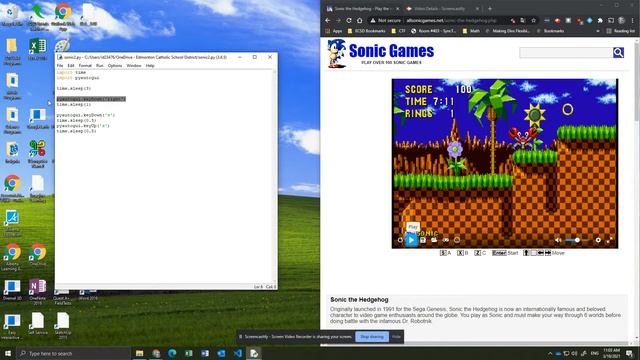Viewport: 640px width, 360px height.
Task: Click the Sonic character logo image
Action: tap(337, 53)
